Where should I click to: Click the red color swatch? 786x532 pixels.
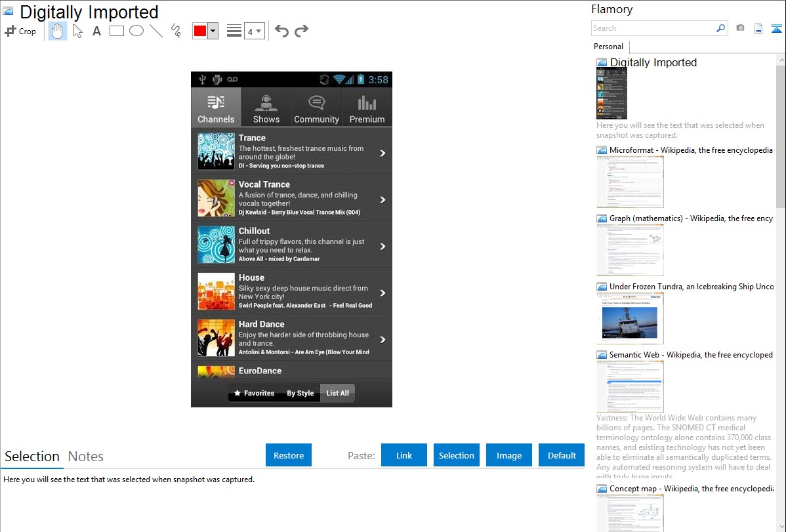click(x=200, y=31)
